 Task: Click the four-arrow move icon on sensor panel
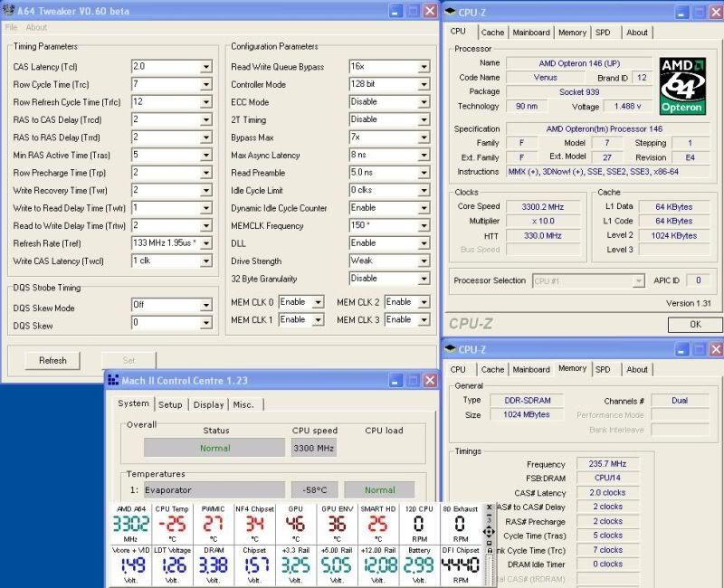[489, 532]
